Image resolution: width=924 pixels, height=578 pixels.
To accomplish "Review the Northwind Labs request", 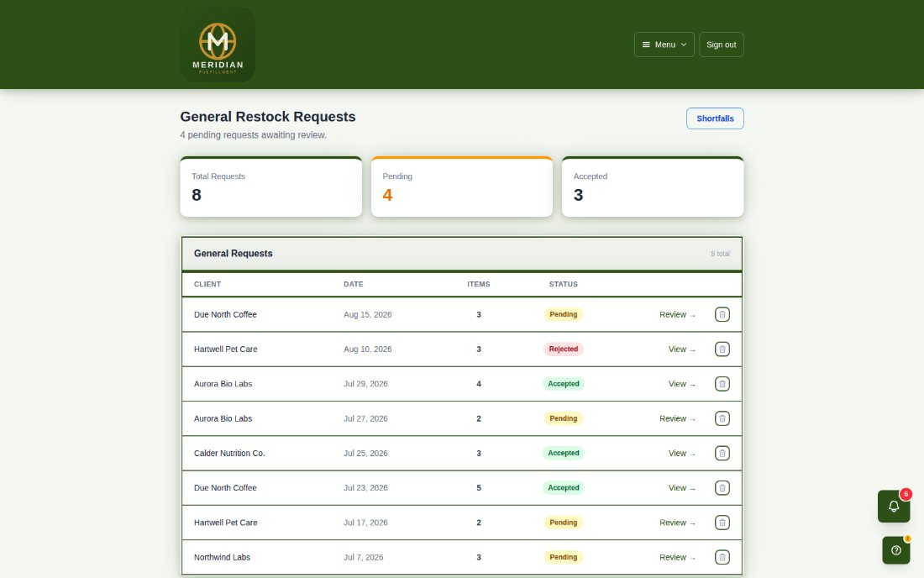I will 677,557.
